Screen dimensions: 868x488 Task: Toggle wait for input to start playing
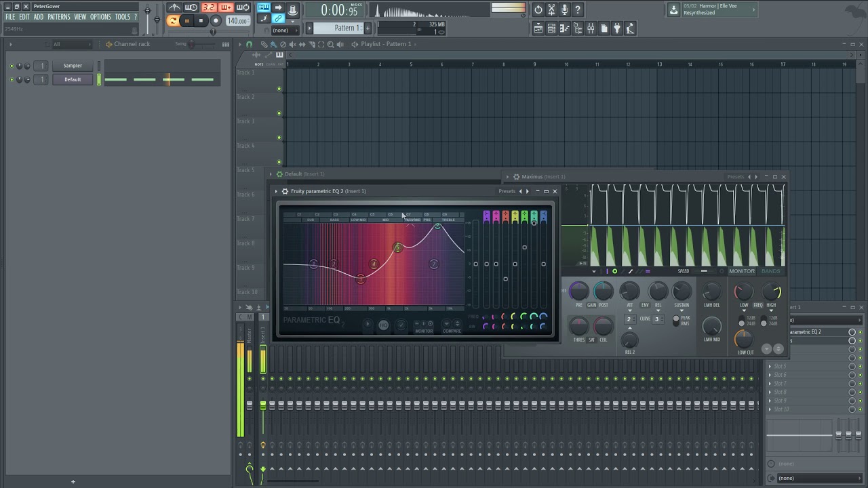[191, 7]
